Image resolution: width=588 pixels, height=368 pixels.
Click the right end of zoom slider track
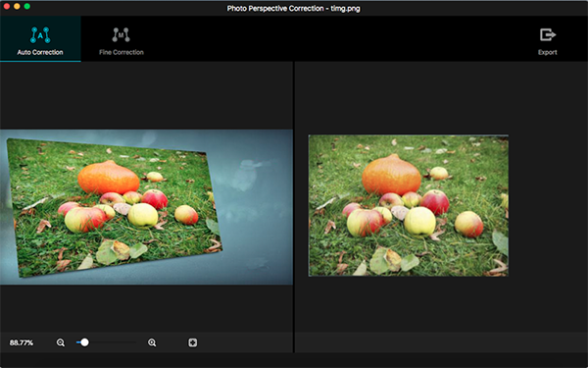pos(135,342)
